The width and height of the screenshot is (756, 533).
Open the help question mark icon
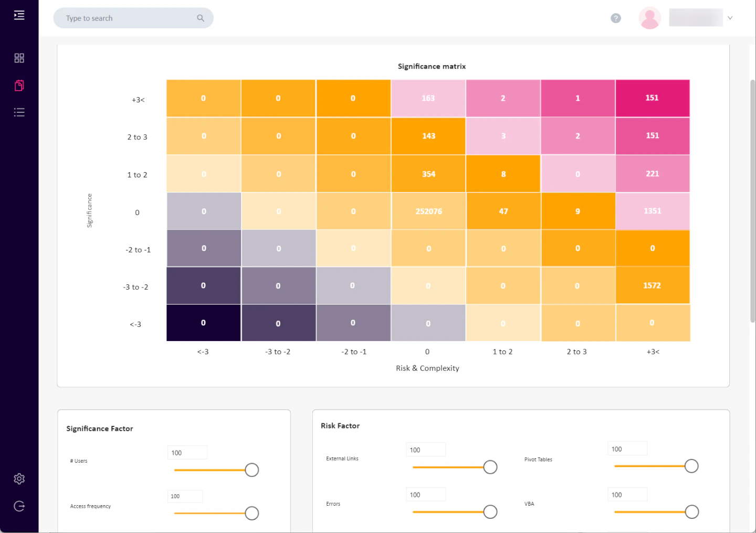pyautogui.click(x=615, y=18)
